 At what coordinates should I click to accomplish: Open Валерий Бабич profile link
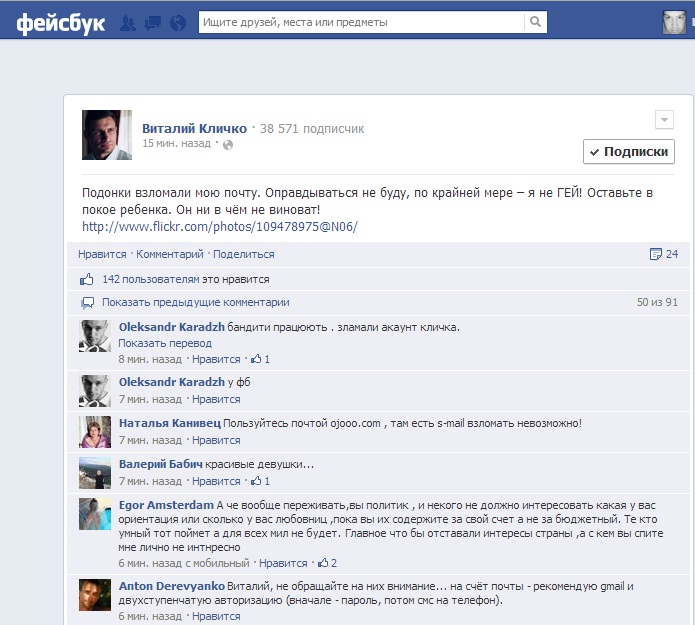pos(160,464)
